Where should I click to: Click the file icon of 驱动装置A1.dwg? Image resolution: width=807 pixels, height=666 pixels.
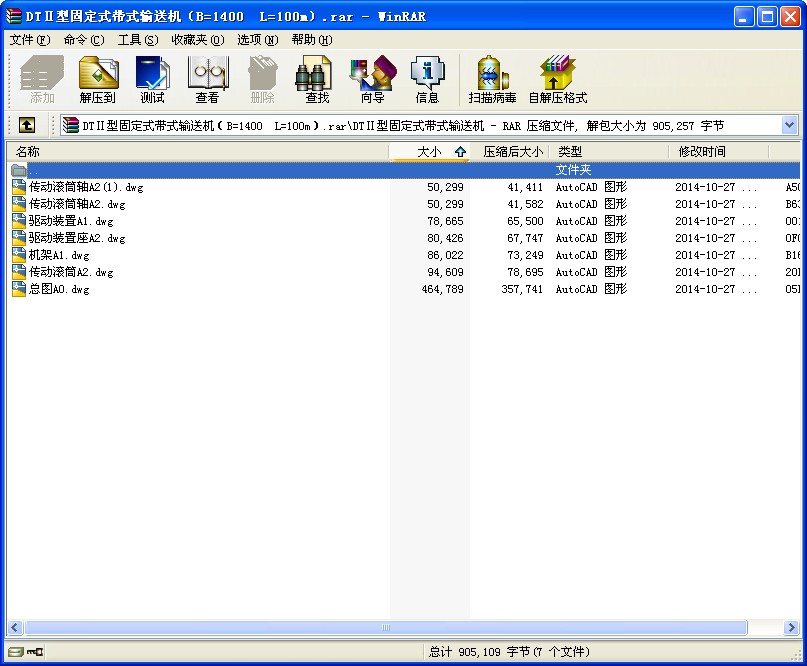19,221
